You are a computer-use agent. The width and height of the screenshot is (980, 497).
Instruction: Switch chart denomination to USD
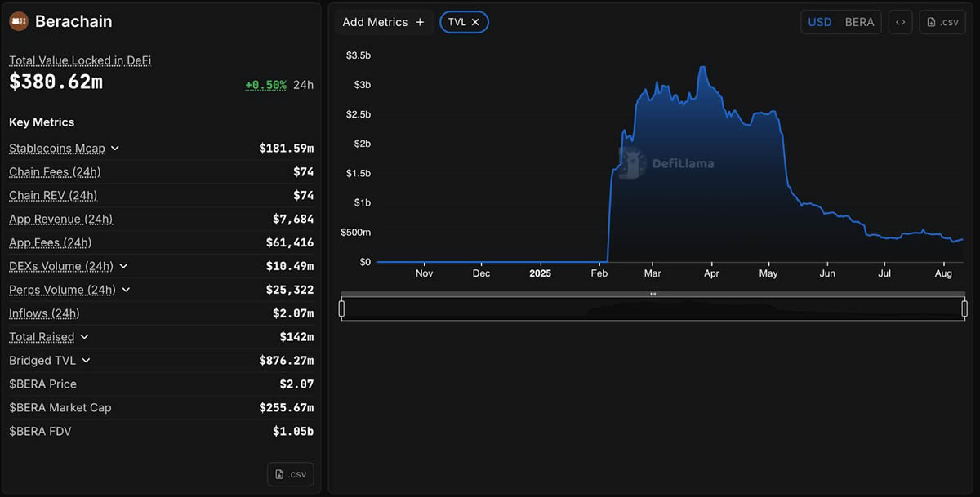(x=819, y=22)
